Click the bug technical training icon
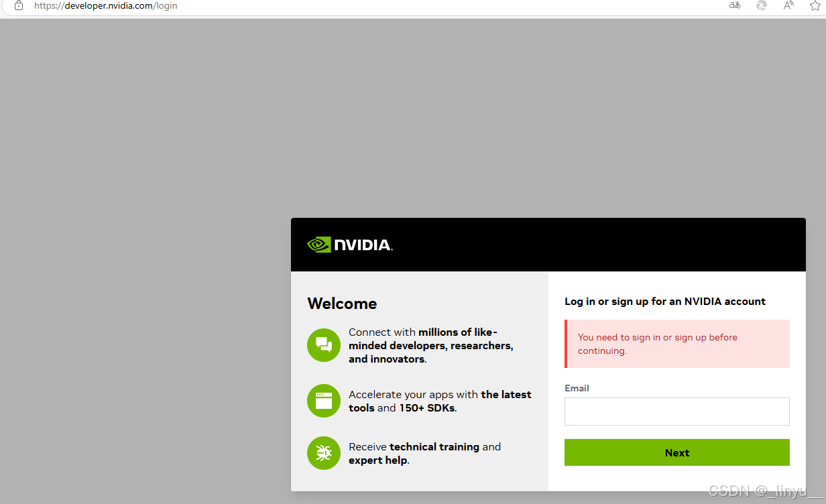This screenshot has height=504, width=826. (x=324, y=453)
